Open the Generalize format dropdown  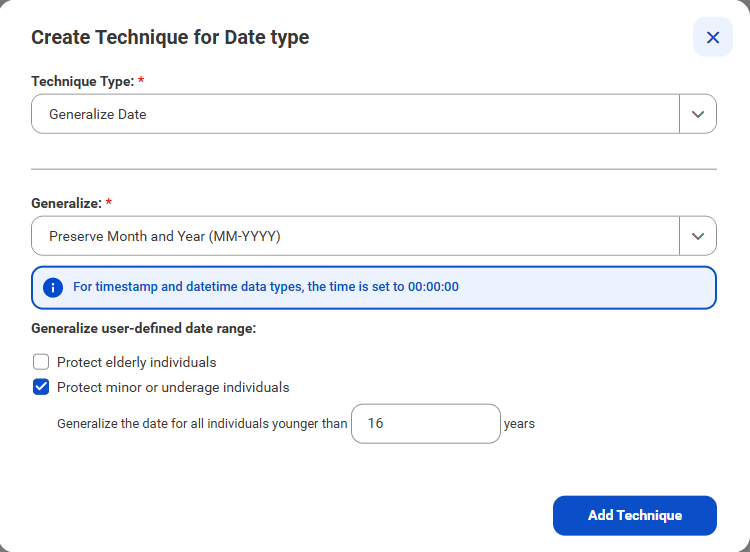tap(374, 236)
